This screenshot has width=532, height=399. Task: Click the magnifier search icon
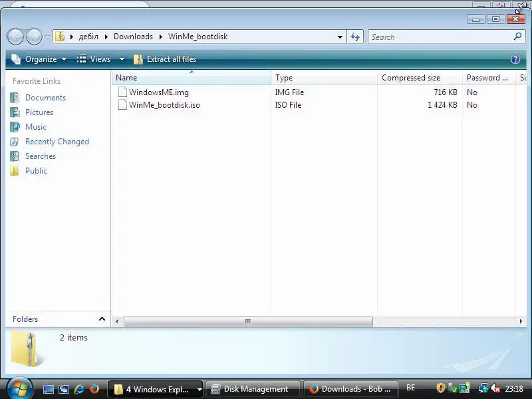(517, 37)
